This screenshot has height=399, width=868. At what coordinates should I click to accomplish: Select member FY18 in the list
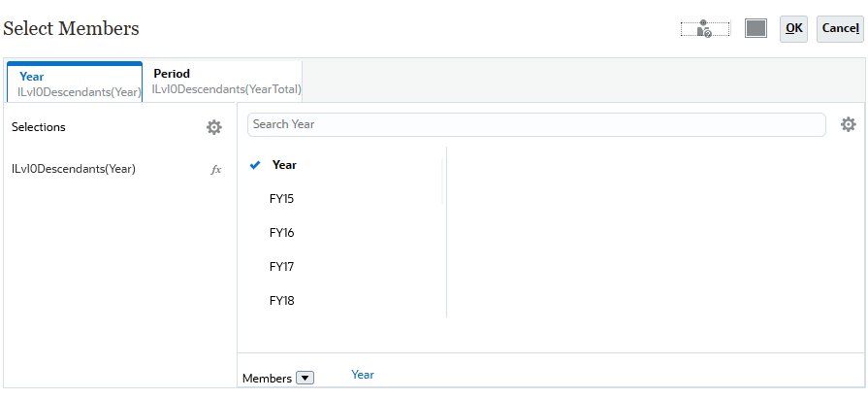[281, 301]
